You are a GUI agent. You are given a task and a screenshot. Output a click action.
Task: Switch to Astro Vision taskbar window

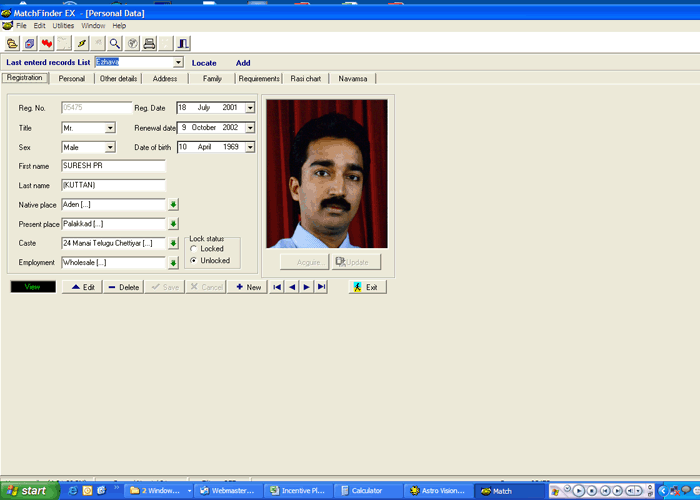(x=439, y=491)
